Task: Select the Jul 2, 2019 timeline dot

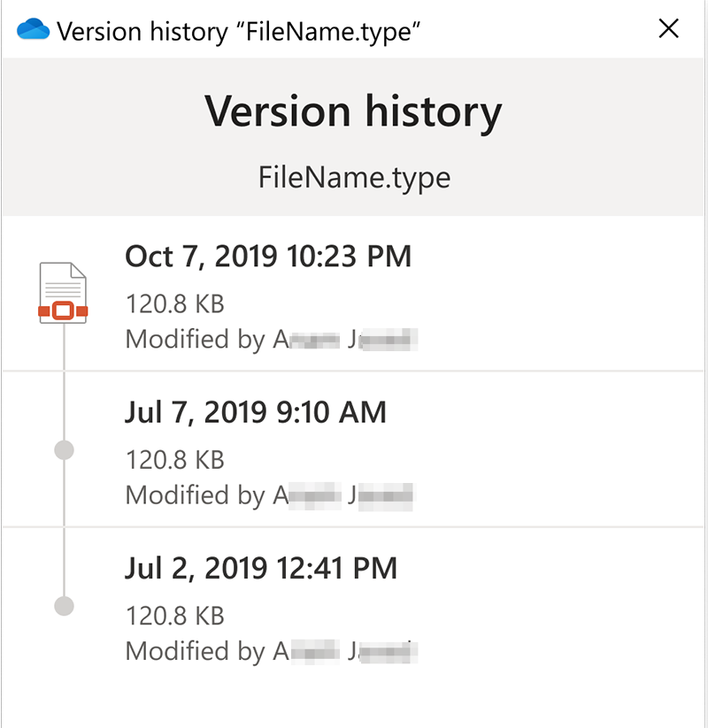Action: point(63,606)
